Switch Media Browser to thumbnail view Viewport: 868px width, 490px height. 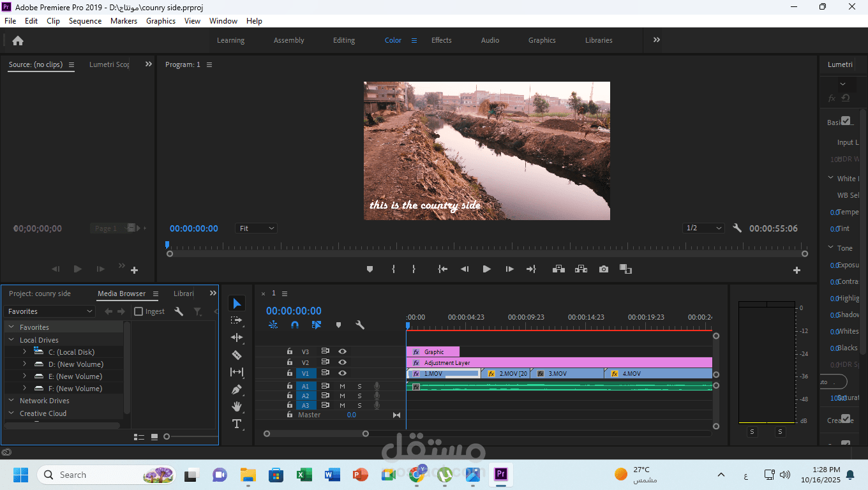coord(154,437)
